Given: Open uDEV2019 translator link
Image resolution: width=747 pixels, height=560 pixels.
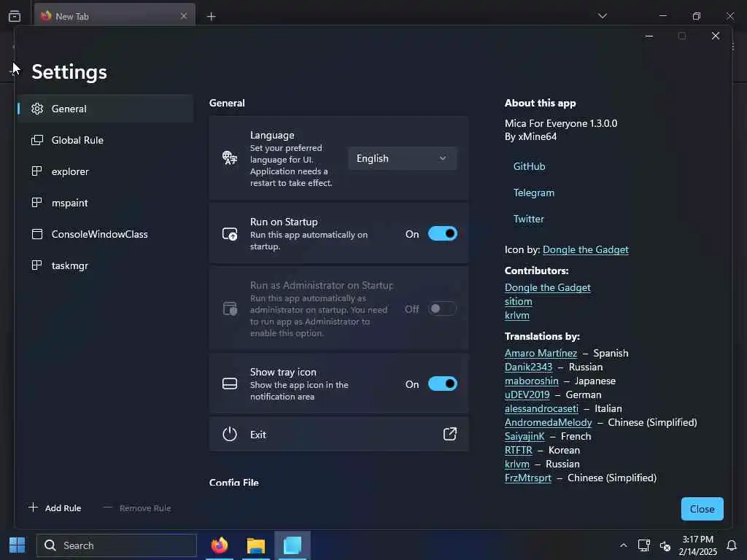Looking at the screenshot, I should [527, 394].
